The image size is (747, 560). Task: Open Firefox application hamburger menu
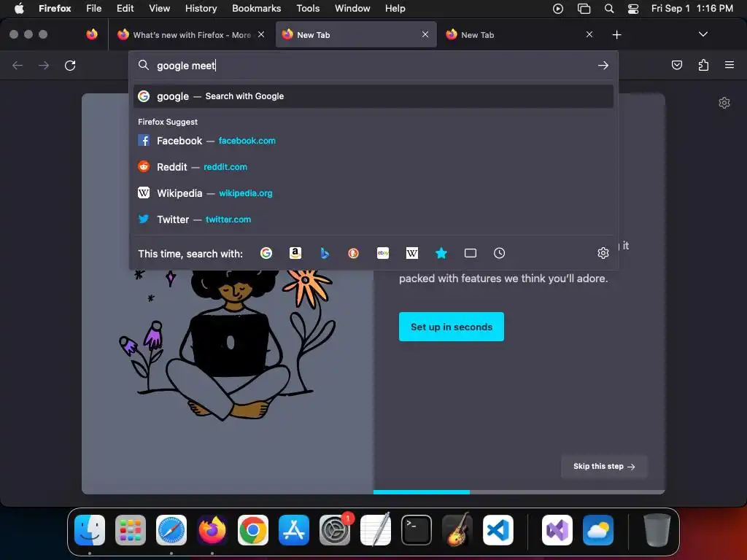coord(729,65)
